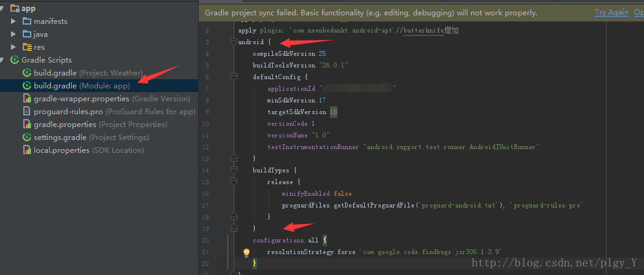Click the settings.gradle file icon
The width and height of the screenshot is (644, 275).
coord(27,137)
